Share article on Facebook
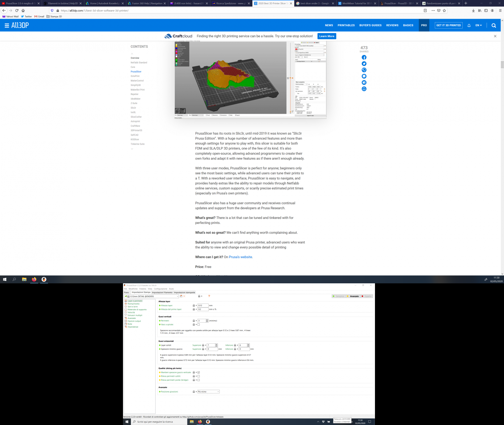Image resolution: width=504 pixels, height=425 pixels. (364, 57)
